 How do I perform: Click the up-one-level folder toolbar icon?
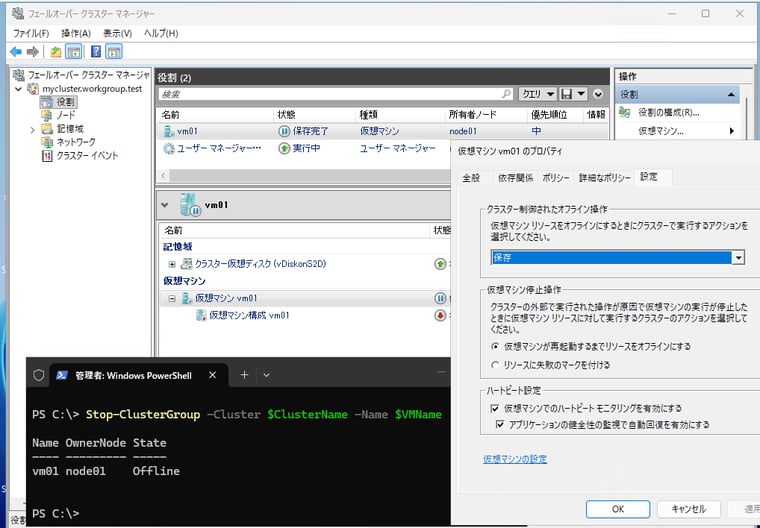[56, 51]
